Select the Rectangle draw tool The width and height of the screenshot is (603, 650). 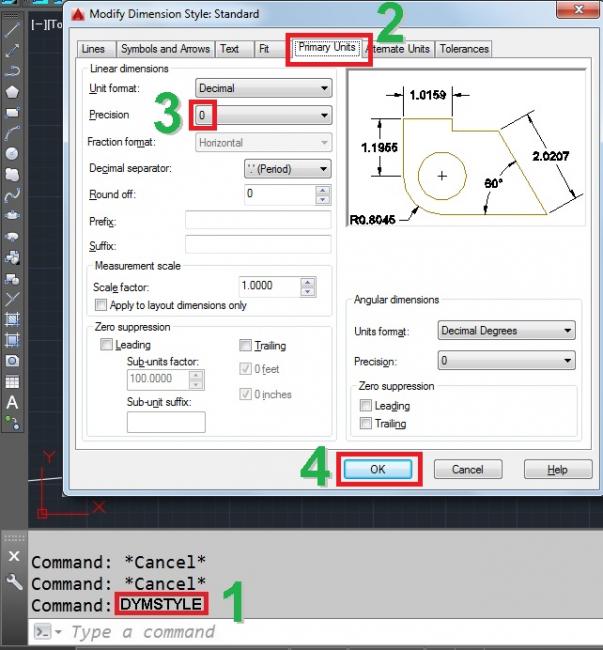pos(13,112)
